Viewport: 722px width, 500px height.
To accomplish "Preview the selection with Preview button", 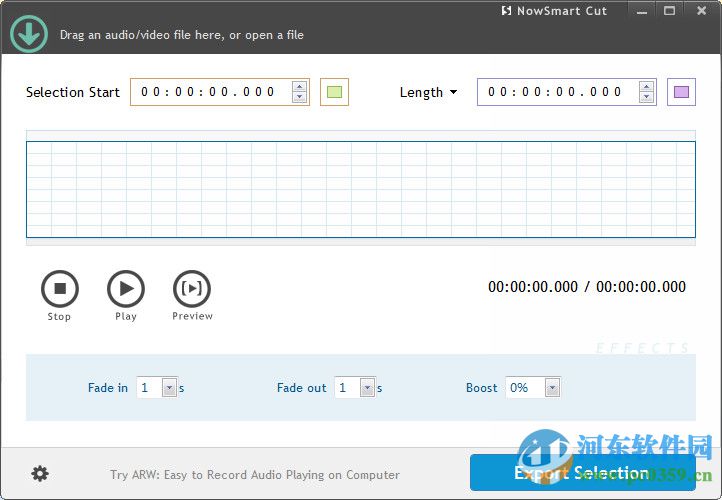I will coord(192,295).
